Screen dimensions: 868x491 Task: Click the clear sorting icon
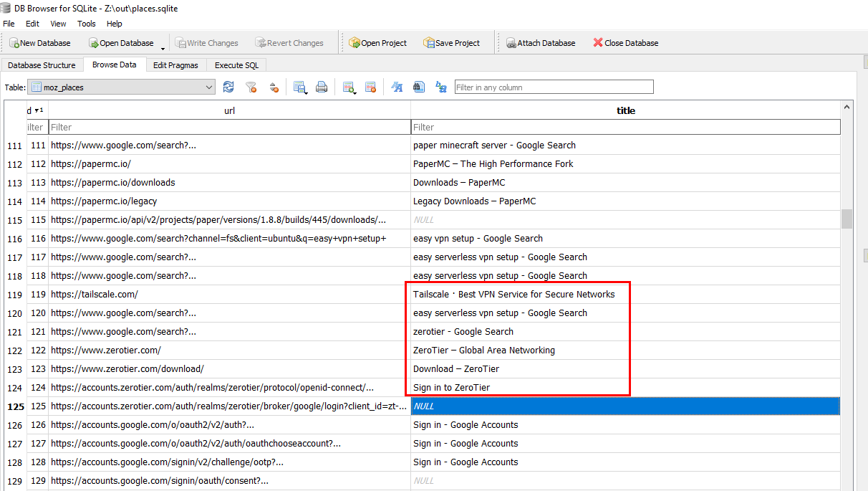[x=273, y=87]
